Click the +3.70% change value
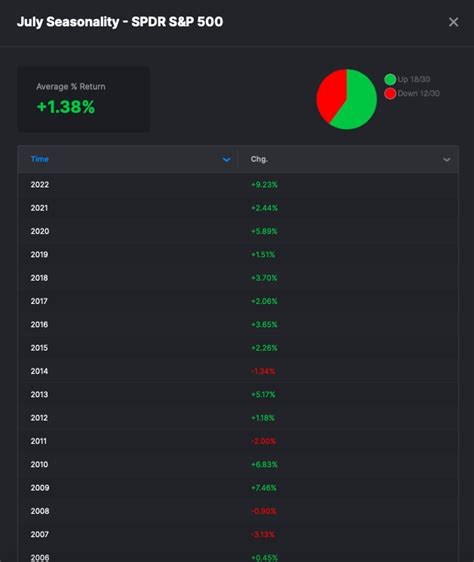 point(264,278)
